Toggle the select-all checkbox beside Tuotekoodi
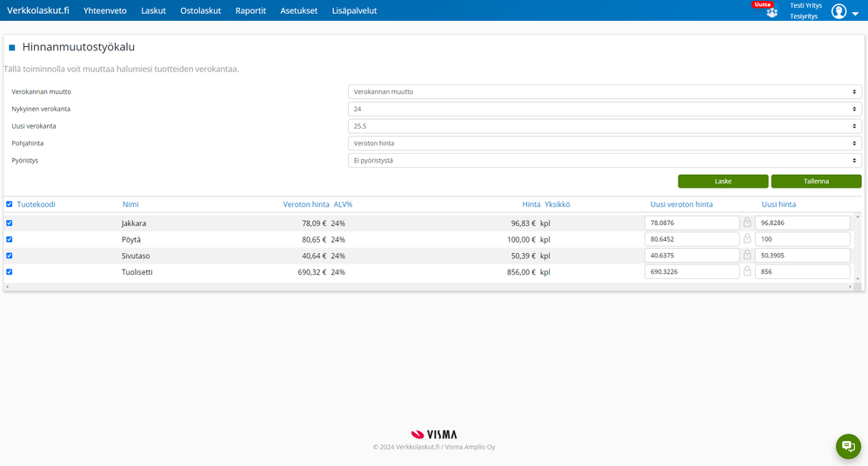The height and width of the screenshot is (466, 868). [x=10, y=204]
